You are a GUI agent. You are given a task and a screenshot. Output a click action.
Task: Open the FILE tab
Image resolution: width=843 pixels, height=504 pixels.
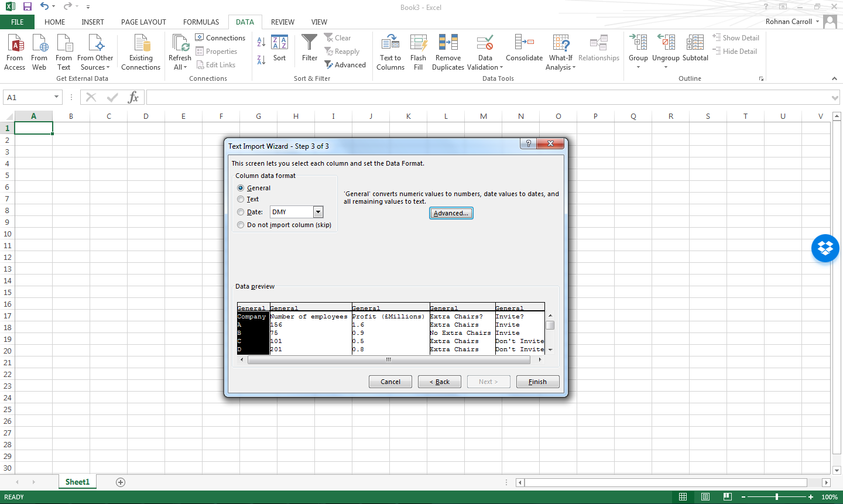tap(18, 22)
